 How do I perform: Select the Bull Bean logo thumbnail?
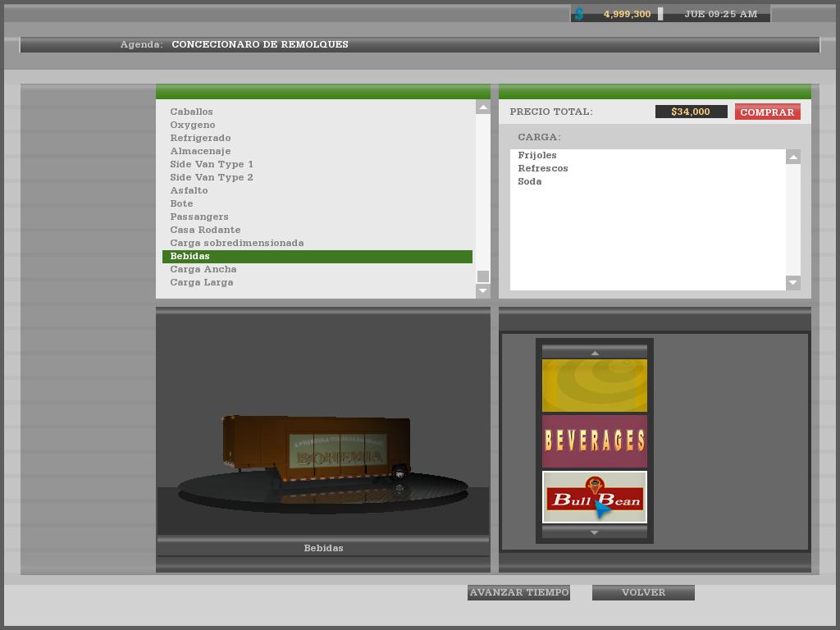coord(595,497)
